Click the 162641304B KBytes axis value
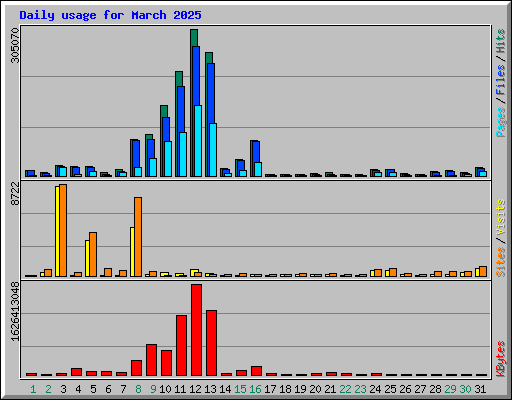The height and width of the screenshot is (400, 512). click(x=15, y=312)
